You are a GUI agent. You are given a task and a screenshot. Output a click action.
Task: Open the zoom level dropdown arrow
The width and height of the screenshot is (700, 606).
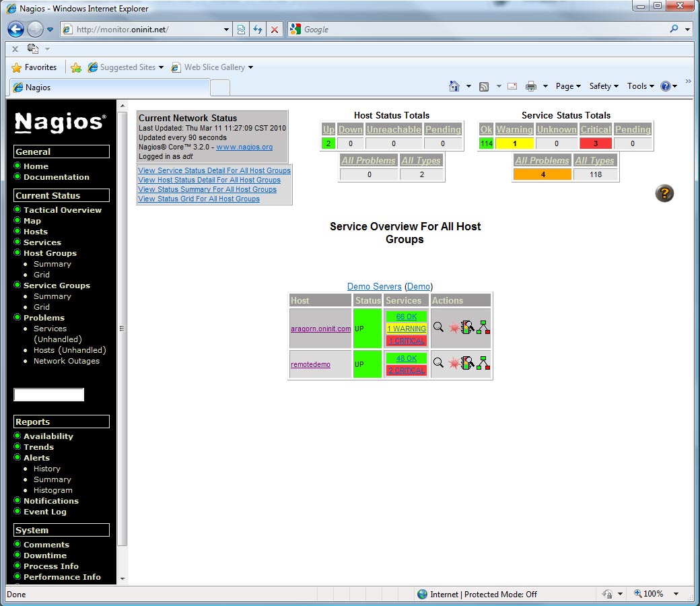(676, 594)
